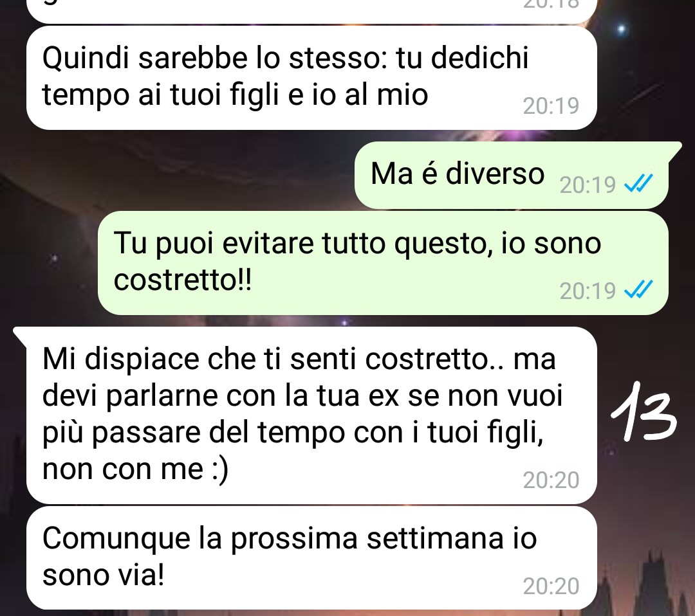Image resolution: width=695 pixels, height=616 pixels.
Task: Click the word "costretto!!" in the green bubble
Action: [x=183, y=280]
